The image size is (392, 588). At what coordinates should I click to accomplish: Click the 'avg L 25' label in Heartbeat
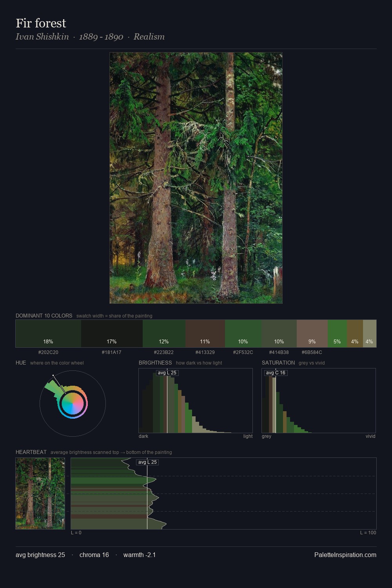tap(147, 462)
